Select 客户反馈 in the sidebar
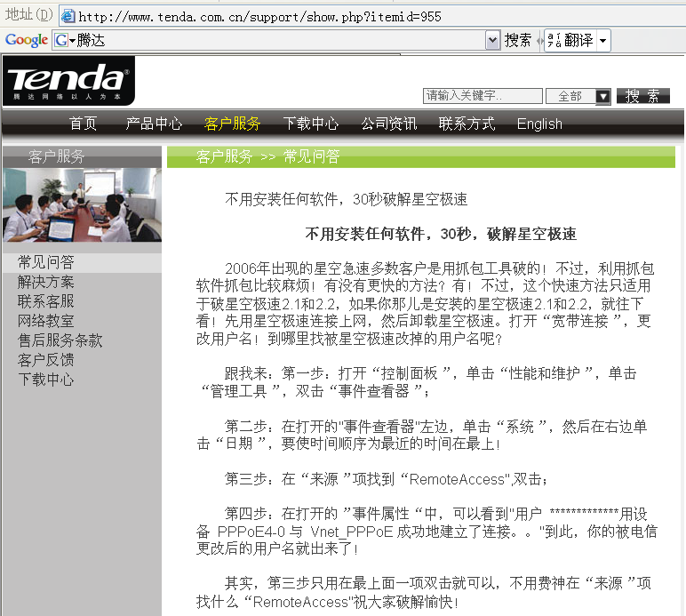The height and width of the screenshot is (616, 686). 46,360
